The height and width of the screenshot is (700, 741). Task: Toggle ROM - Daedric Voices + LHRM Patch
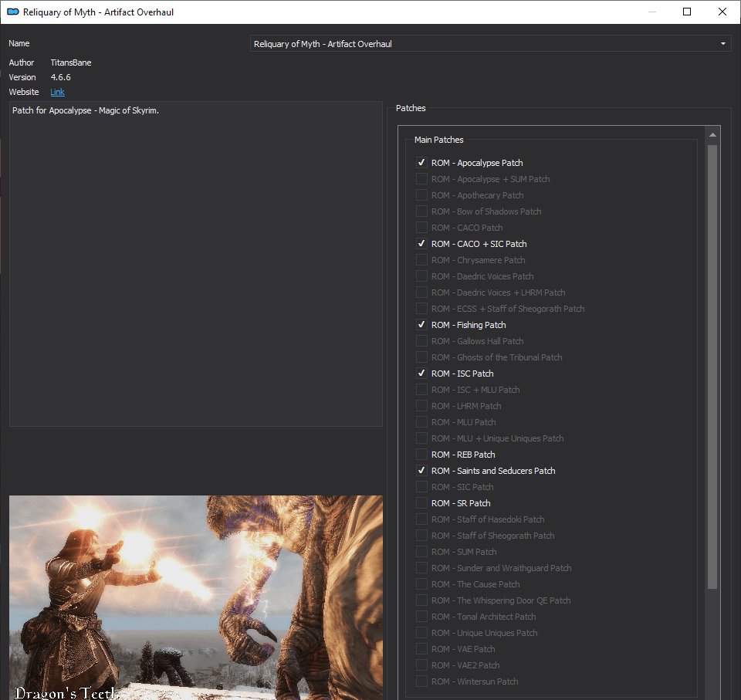pyautogui.click(x=421, y=292)
